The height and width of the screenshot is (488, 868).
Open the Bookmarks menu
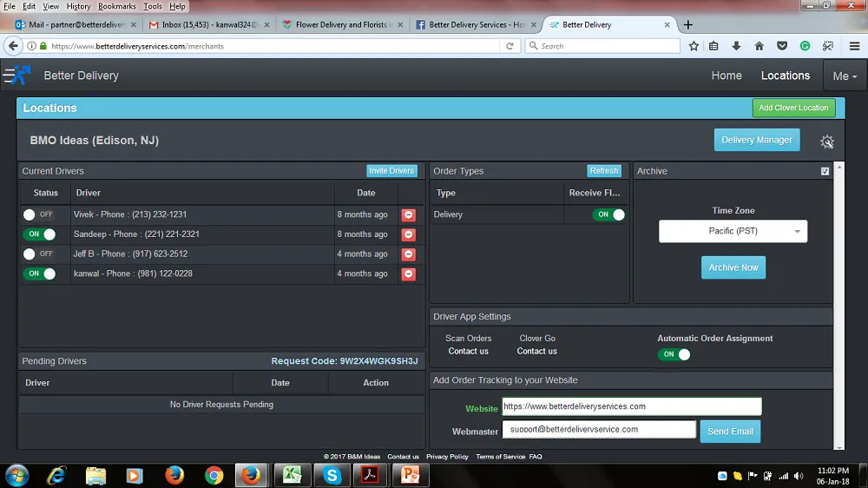116,6
